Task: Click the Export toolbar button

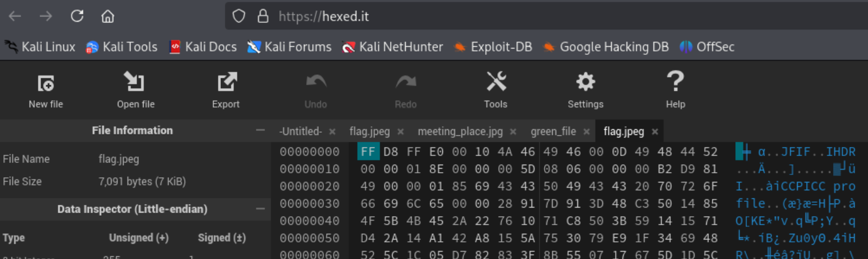Action: click(x=226, y=91)
